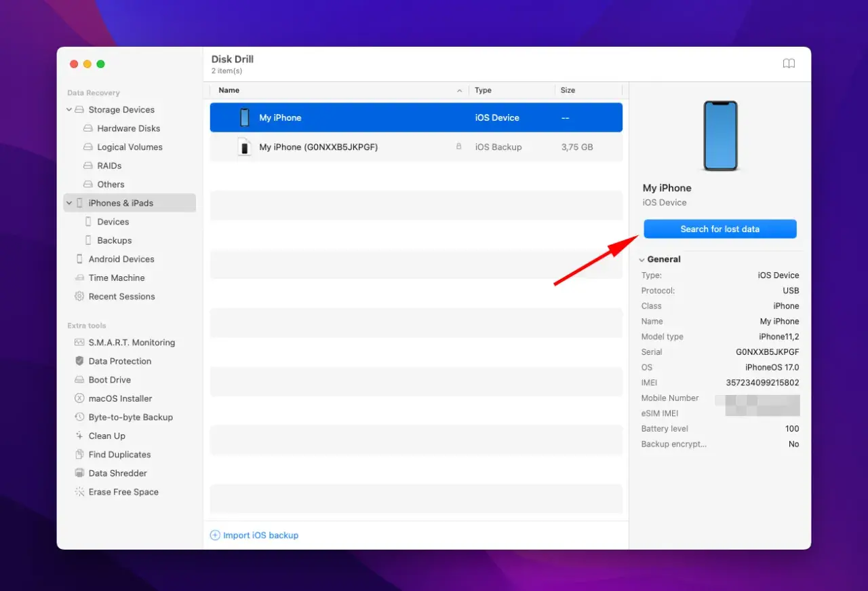Click the lock icon on iOS Backup row

point(458,147)
